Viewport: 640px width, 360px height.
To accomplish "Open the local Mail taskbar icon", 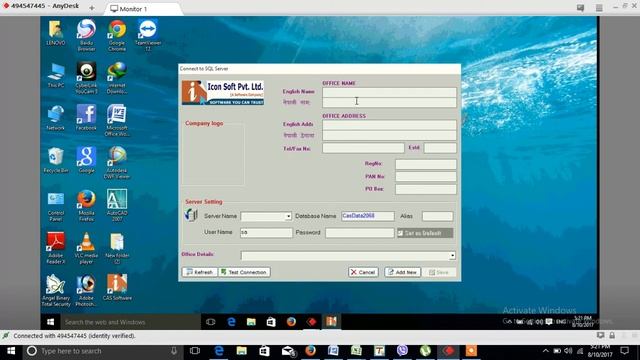I will tap(288, 351).
